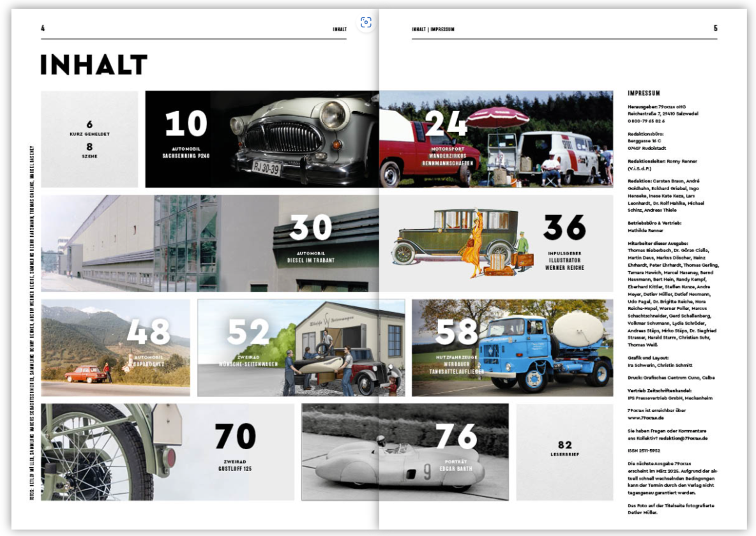Select the Motorsport Wanderzirkus photo tile

495,139
